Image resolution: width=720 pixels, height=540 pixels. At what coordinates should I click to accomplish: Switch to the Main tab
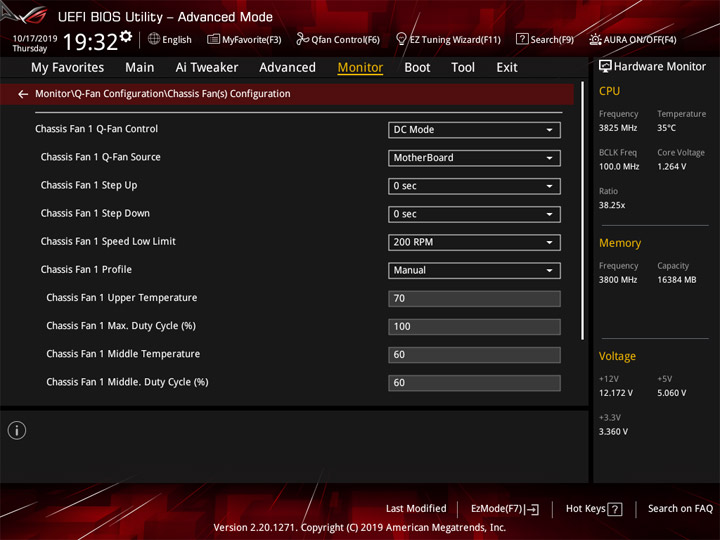click(x=140, y=68)
